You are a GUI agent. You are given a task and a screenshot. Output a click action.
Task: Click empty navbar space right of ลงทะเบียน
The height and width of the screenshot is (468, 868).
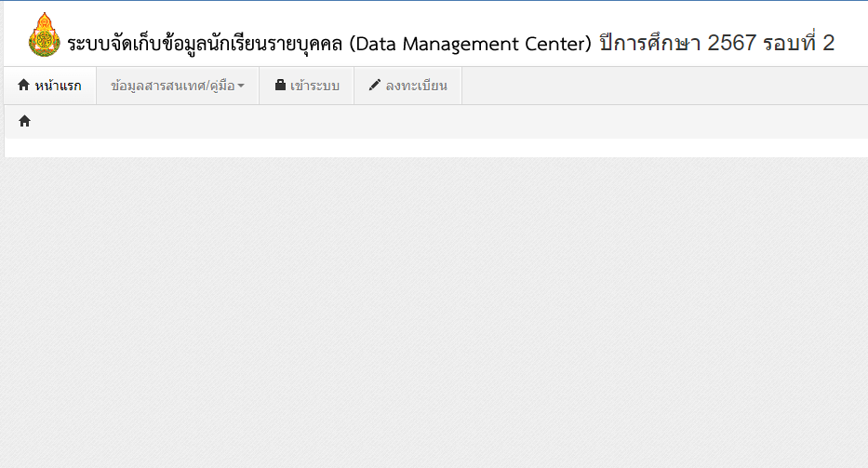coord(651,86)
